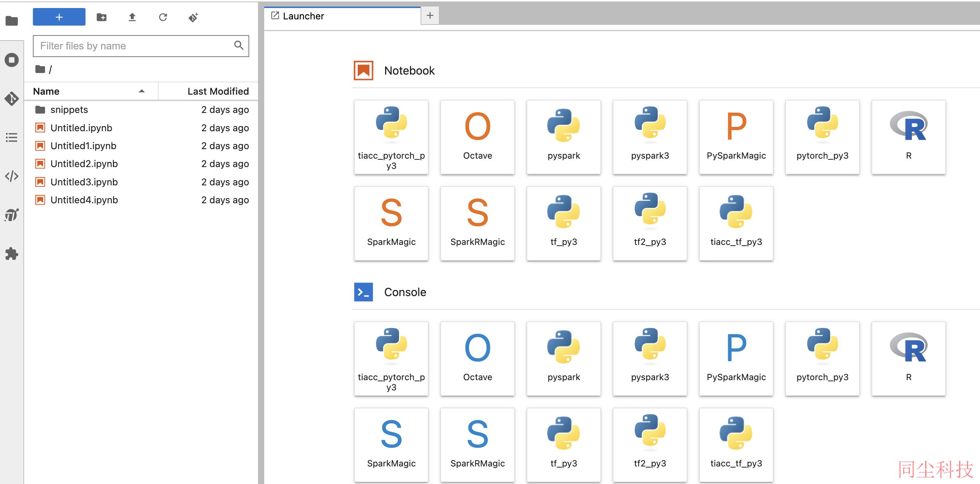Image resolution: width=980 pixels, height=484 pixels.
Task: Start tiacc_tf_py3 console
Action: [736, 445]
